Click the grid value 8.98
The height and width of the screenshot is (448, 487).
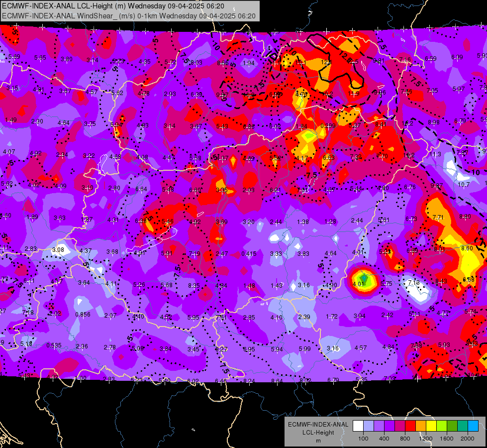434,122
